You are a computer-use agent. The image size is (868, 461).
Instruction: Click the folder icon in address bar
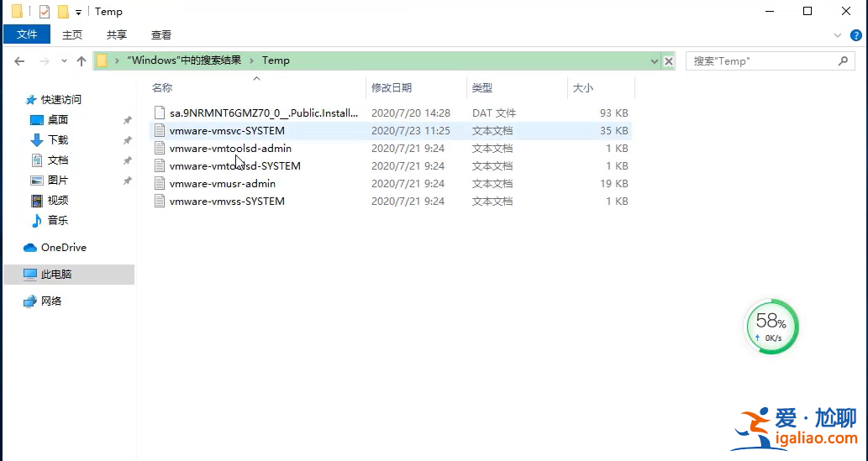click(x=103, y=60)
